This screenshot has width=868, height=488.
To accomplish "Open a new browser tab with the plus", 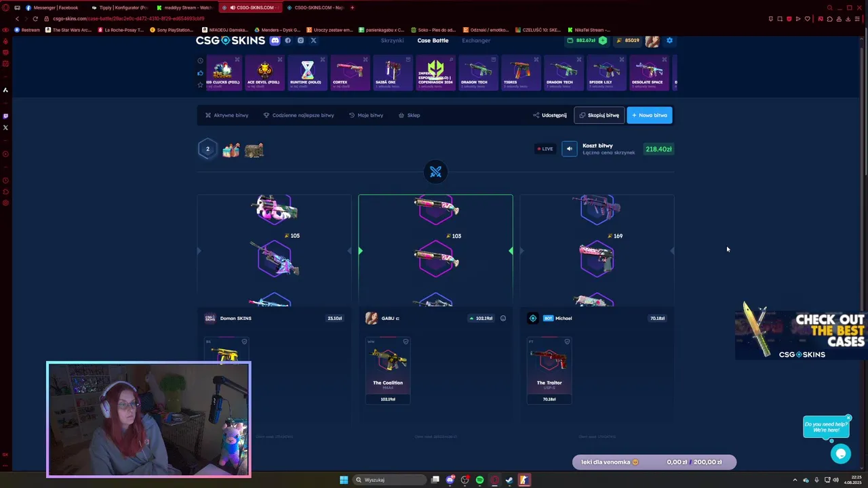I will coord(352,7).
